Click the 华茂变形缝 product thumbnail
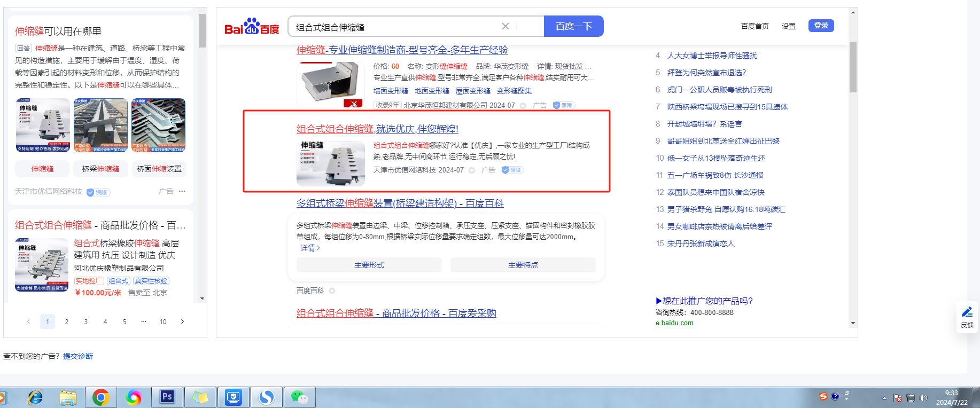 point(331,84)
